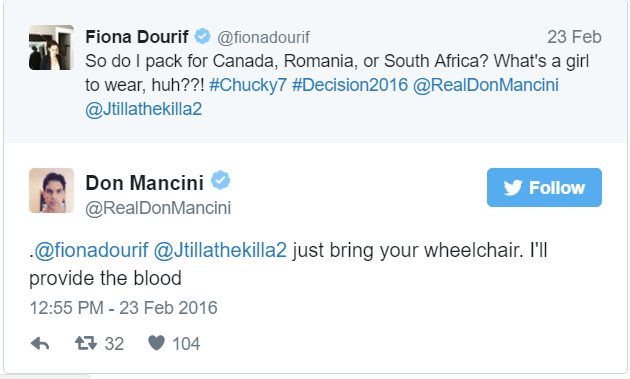Image resolution: width=630 pixels, height=379 pixels.
Task: Click @RealDonMancini handle under name
Action: [x=158, y=208]
